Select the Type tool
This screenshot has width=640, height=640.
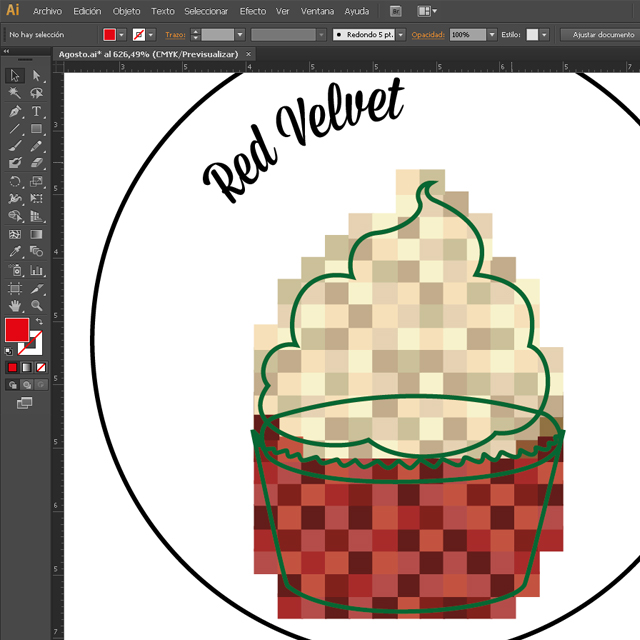pos(36,111)
